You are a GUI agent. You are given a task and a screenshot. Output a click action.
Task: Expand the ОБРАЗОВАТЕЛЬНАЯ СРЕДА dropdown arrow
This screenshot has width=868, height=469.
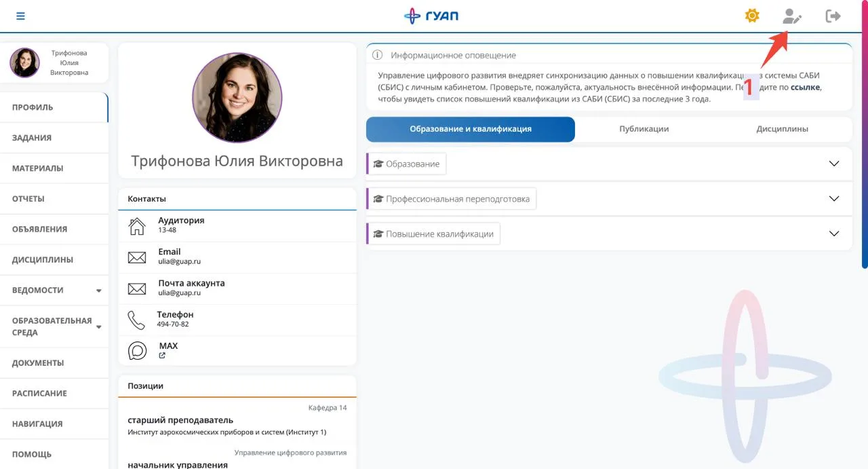point(98,327)
